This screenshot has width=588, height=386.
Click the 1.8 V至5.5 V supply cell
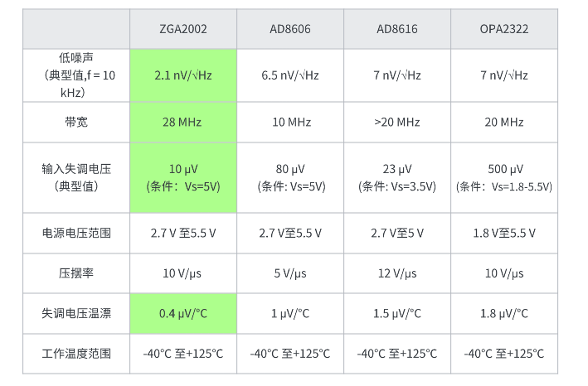point(504,234)
